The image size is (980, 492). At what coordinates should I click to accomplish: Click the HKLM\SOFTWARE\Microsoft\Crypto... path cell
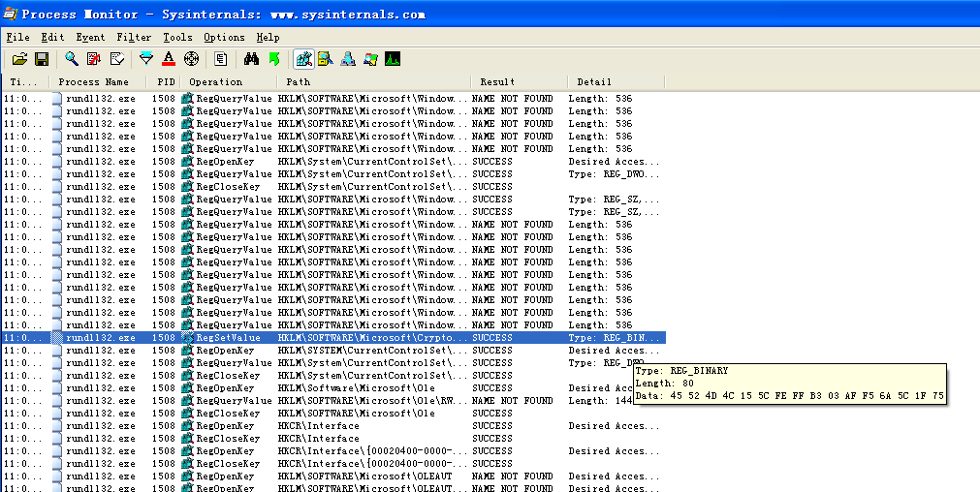[372, 337]
